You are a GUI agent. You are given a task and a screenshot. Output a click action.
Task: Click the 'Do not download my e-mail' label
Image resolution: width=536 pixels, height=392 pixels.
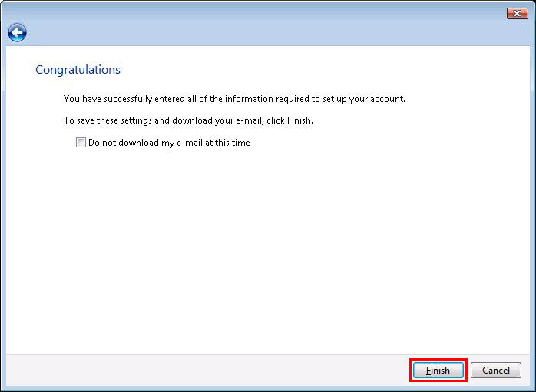pos(169,143)
